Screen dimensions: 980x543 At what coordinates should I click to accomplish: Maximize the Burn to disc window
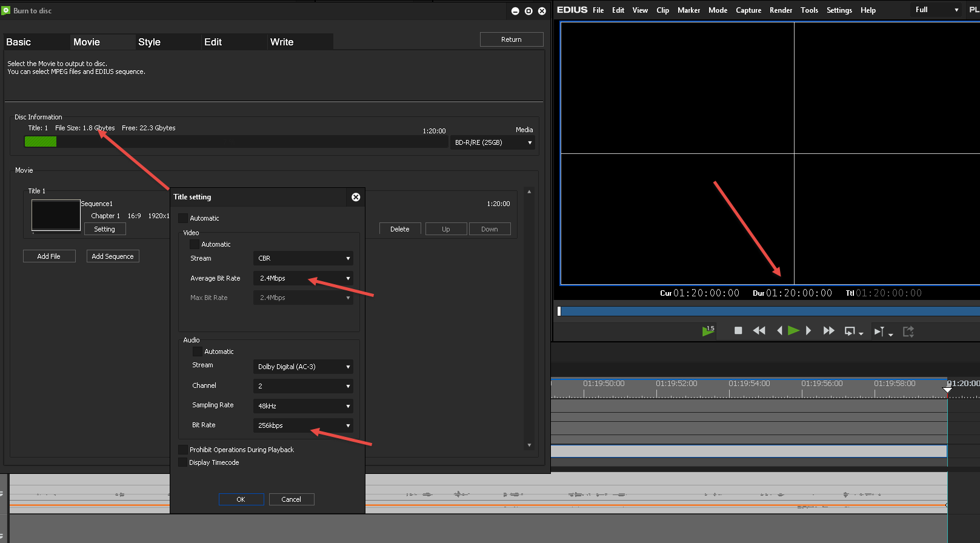(528, 11)
